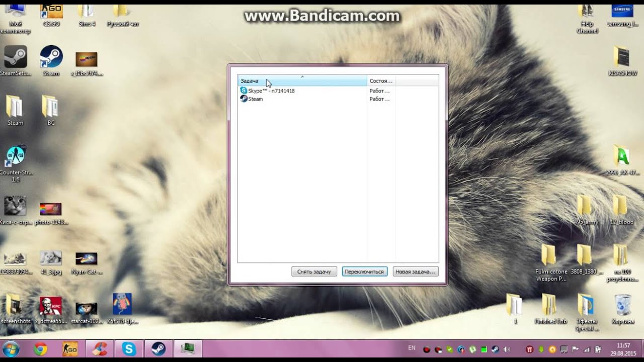The width and height of the screenshot is (644, 362).
Task: Click the network signal tray icon
Action: tap(587, 349)
